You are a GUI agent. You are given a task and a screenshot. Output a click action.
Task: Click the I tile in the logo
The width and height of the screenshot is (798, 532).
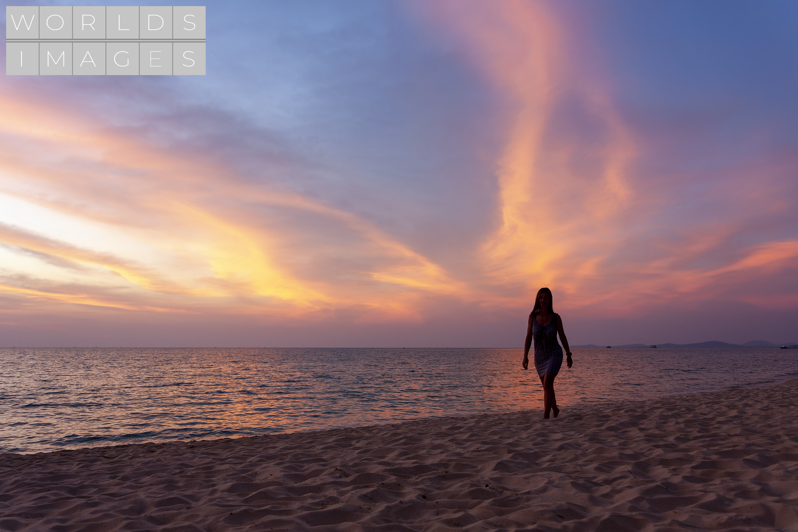tap(22, 59)
